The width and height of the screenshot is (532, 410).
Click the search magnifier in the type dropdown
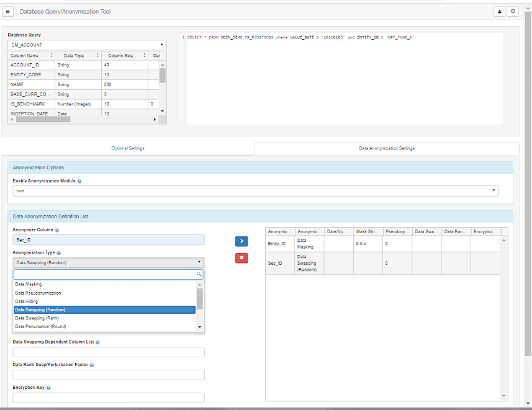[199, 274]
